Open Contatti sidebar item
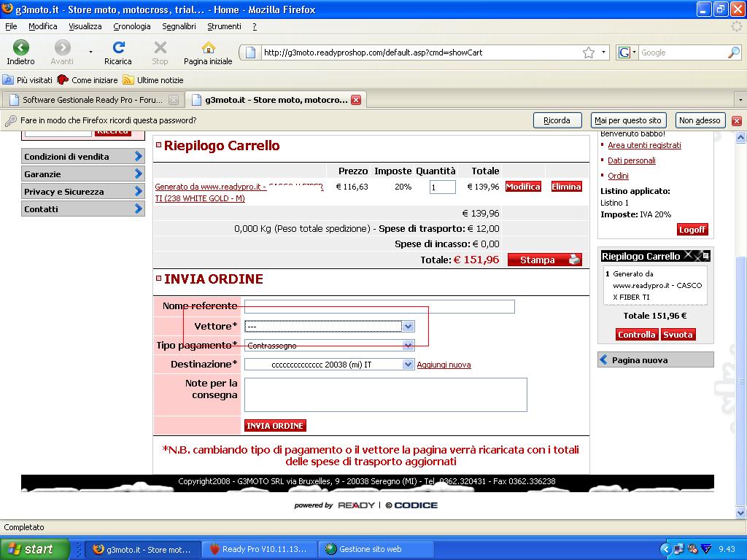The height and width of the screenshot is (560, 747). point(83,209)
